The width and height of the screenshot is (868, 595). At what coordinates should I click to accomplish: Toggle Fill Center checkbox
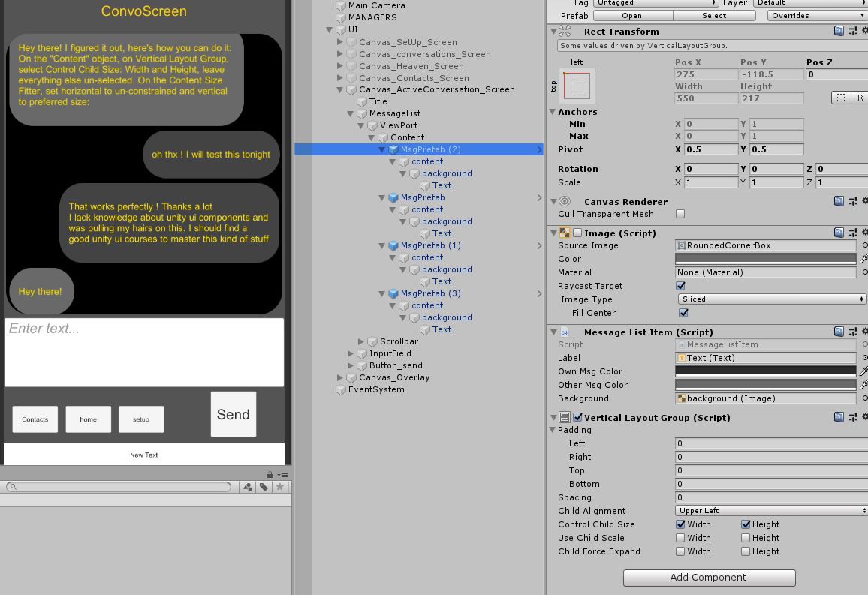click(x=683, y=313)
